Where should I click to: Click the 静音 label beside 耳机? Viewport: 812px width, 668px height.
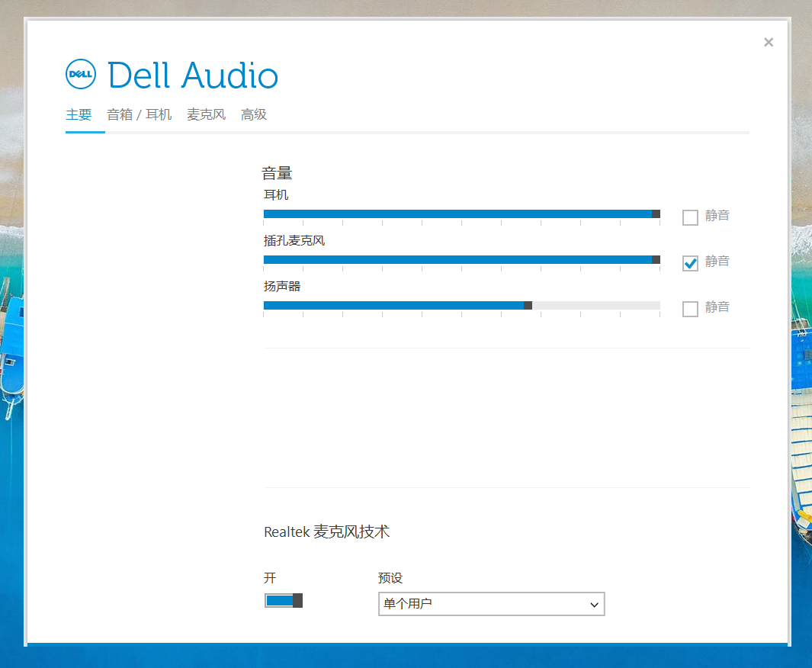pos(717,216)
